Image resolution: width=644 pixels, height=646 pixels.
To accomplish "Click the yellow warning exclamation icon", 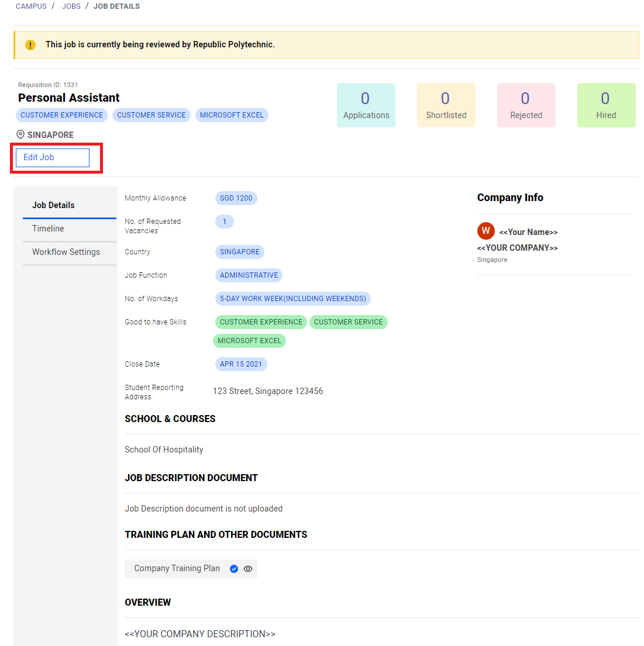I will [30, 45].
